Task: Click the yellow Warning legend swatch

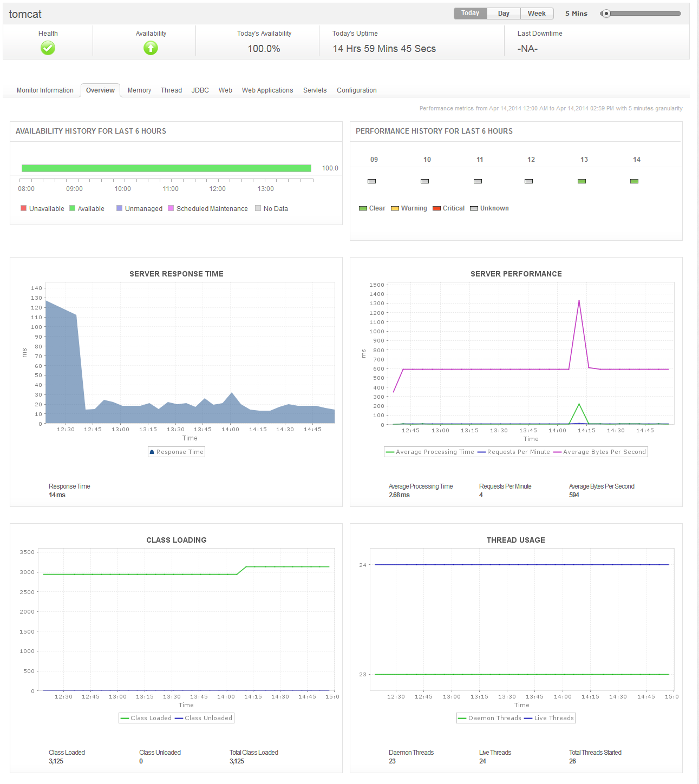Action: [395, 208]
